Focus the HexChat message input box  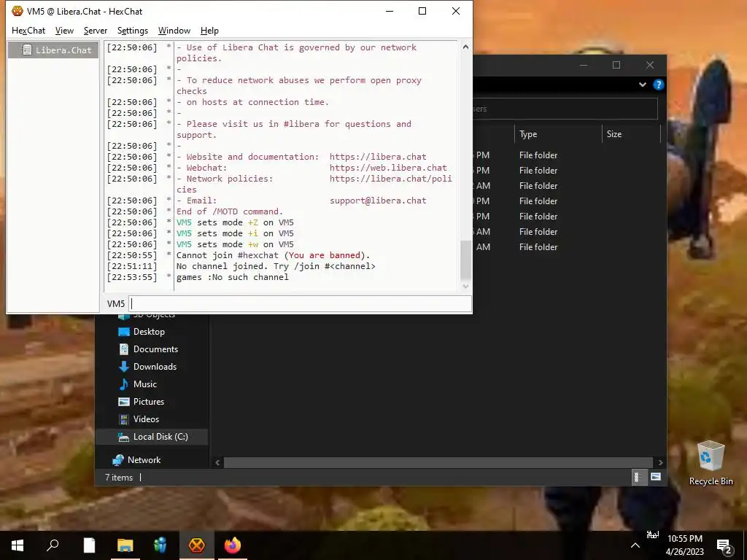pyautogui.click(x=300, y=304)
